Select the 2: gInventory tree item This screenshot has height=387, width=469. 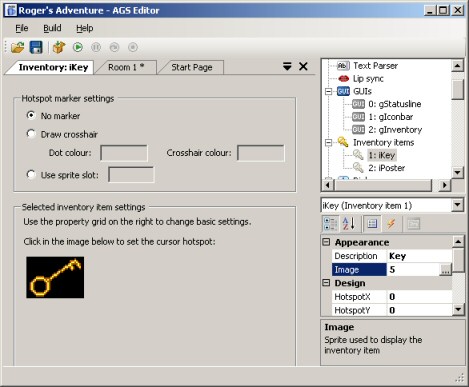pyautogui.click(x=395, y=129)
